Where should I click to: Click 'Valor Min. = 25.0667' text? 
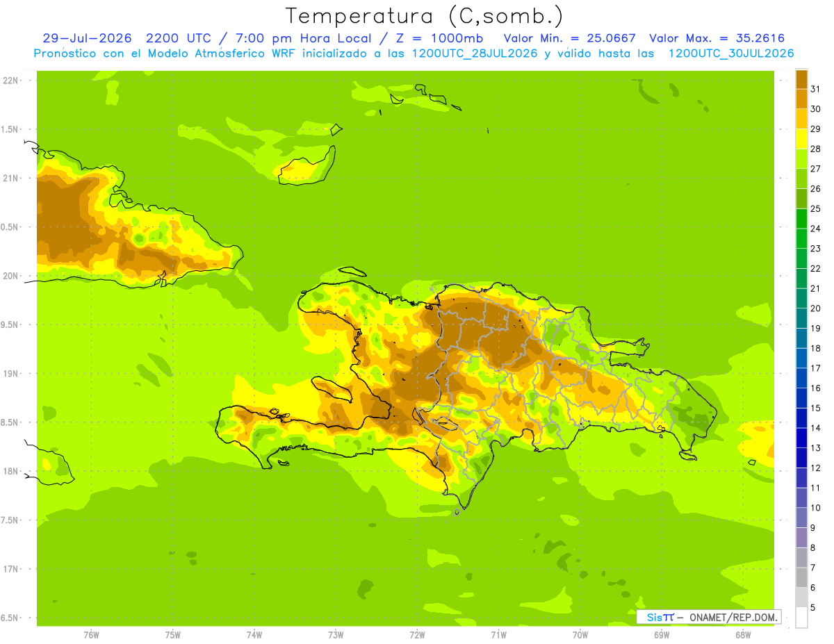[x=569, y=38]
